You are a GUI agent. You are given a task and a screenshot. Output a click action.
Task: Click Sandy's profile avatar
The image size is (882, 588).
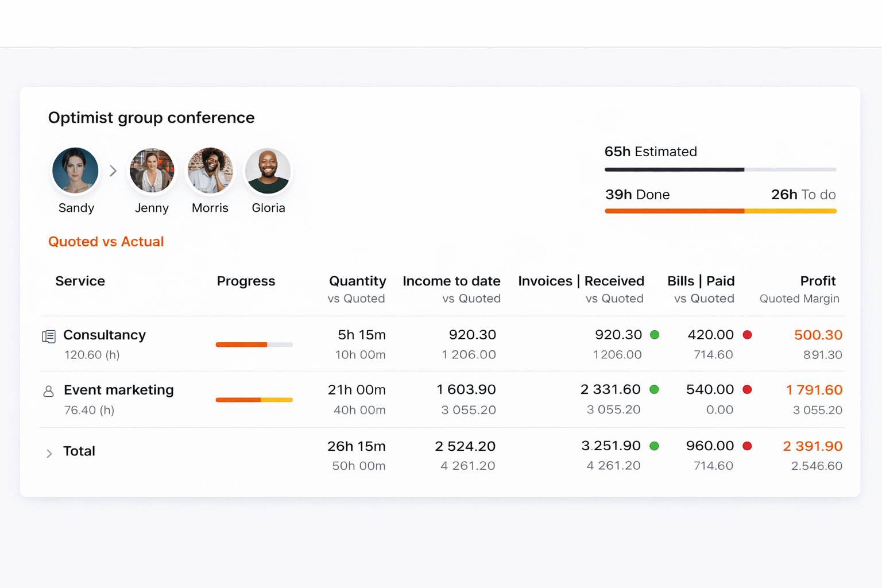click(x=75, y=171)
